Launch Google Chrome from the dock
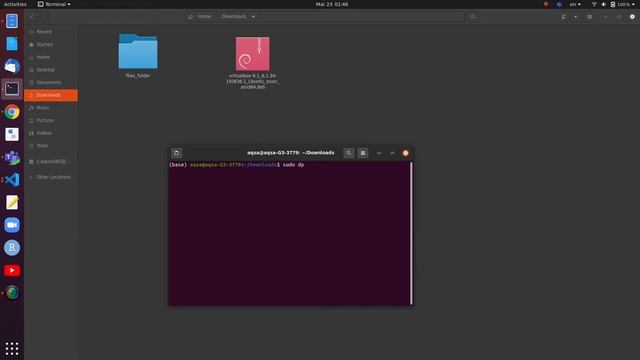The height and width of the screenshot is (360, 640). (x=12, y=111)
